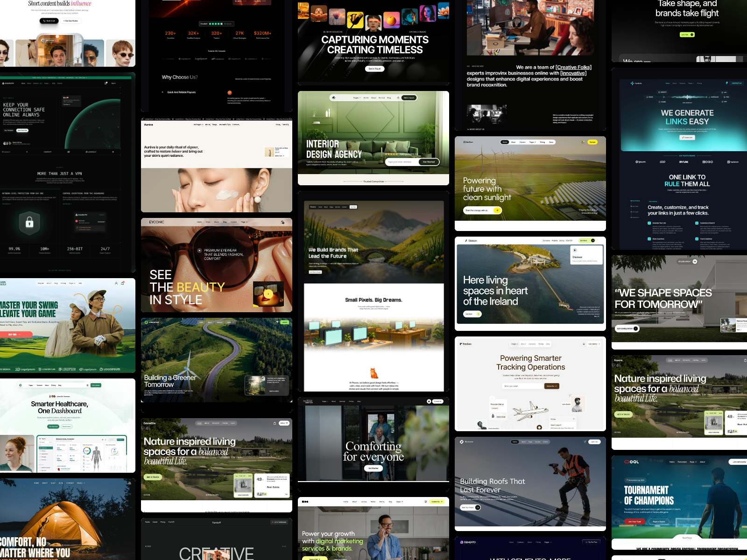The height and width of the screenshot is (560, 747).
Task: Open the Auréva skincare template thumbnail
Action: tap(217, 166)
